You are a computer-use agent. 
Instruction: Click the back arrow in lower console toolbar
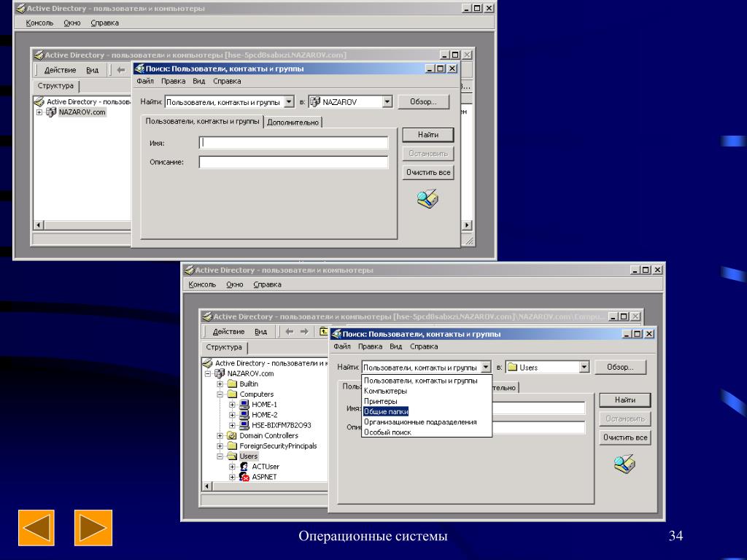point(289,332)
